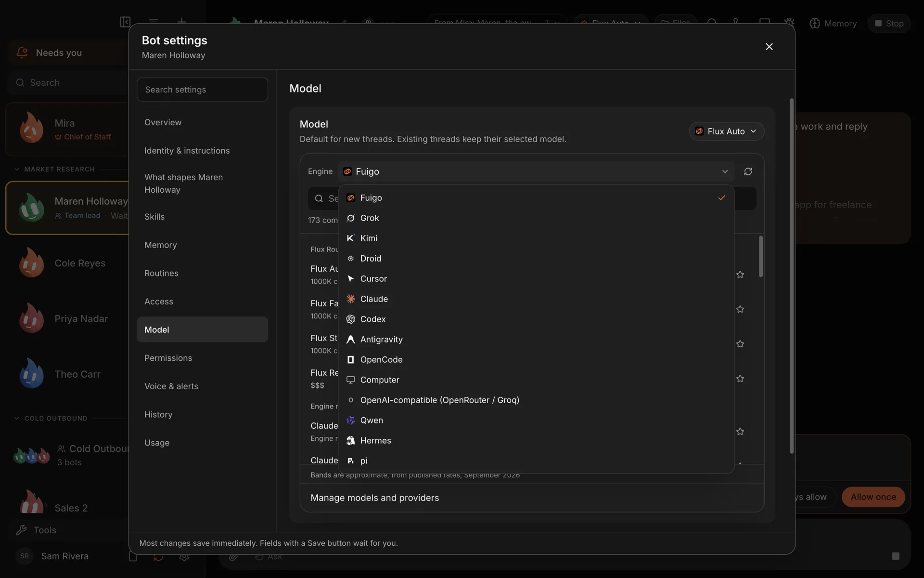This screenshot has width=924, height=578.
Task: Click the wrench Tools icon in sidebar
Action: (x=21, y=530)
